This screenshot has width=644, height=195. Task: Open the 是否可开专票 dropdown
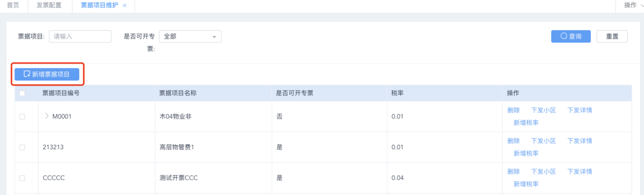tap(191, 36)
